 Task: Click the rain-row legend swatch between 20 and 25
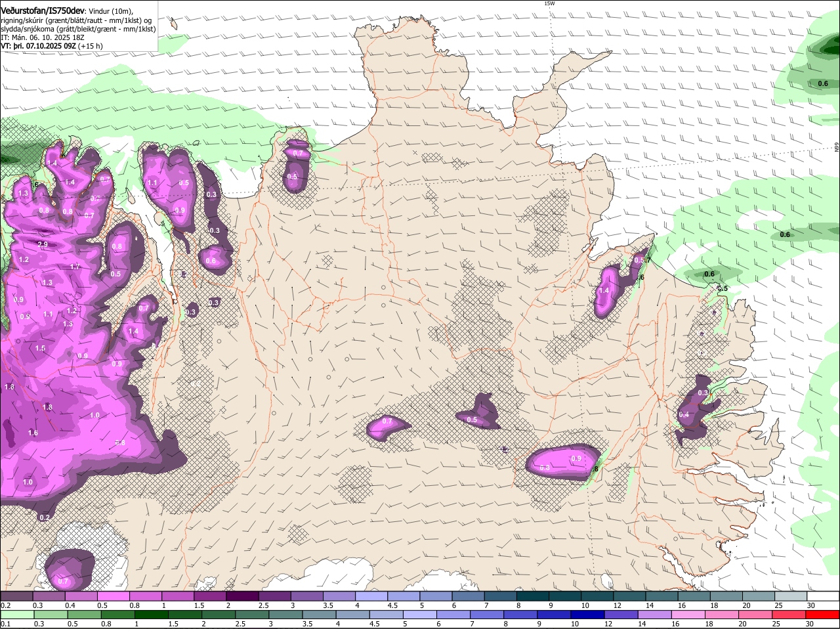click(x=756, y=615)
